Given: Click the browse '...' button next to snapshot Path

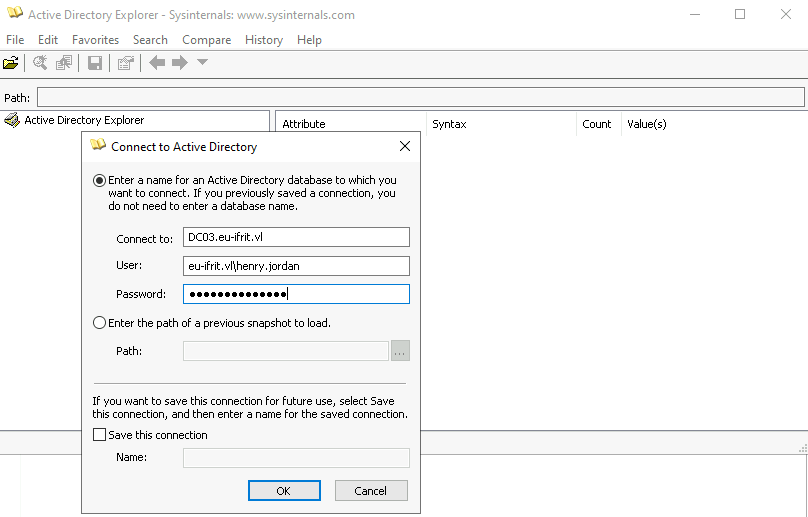Looking at the screenshot, I should [x=400, y=351].
